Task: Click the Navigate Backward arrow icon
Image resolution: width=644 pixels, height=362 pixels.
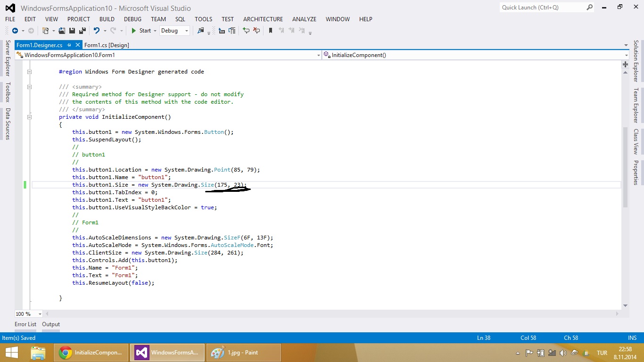Action: pos(16,31)
